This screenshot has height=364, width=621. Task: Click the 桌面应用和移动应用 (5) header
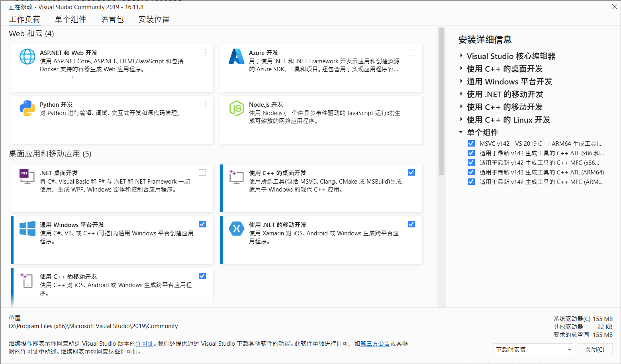pos(50,154)
